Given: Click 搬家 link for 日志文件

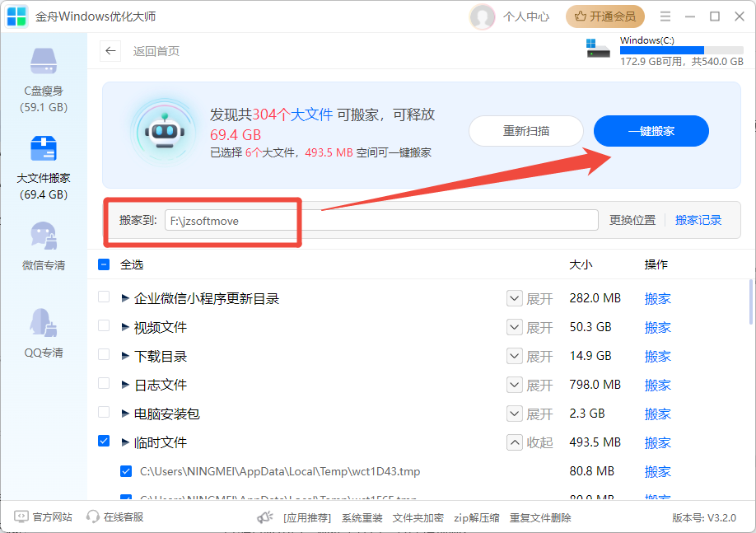Looking at the screenshot, I should [658, 385].
